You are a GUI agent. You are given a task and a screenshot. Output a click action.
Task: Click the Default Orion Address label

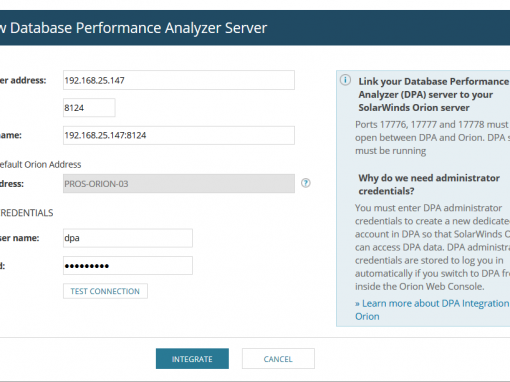coord(40,164)
